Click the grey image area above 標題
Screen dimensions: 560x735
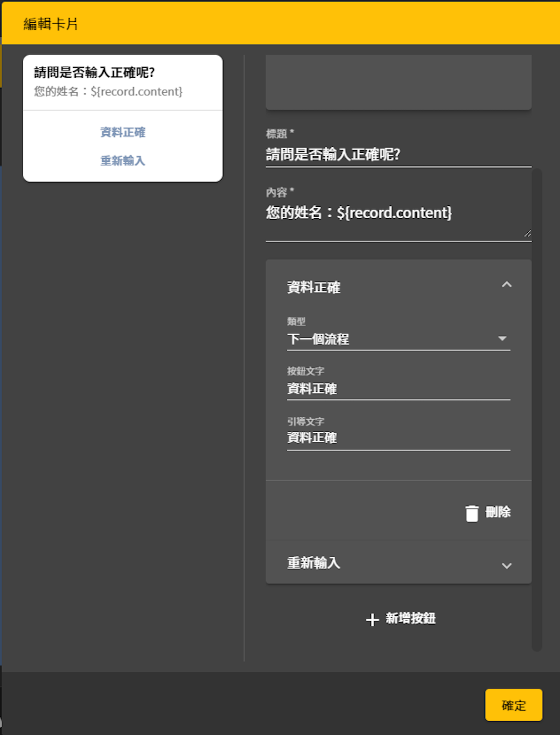(x=398, y=82)
